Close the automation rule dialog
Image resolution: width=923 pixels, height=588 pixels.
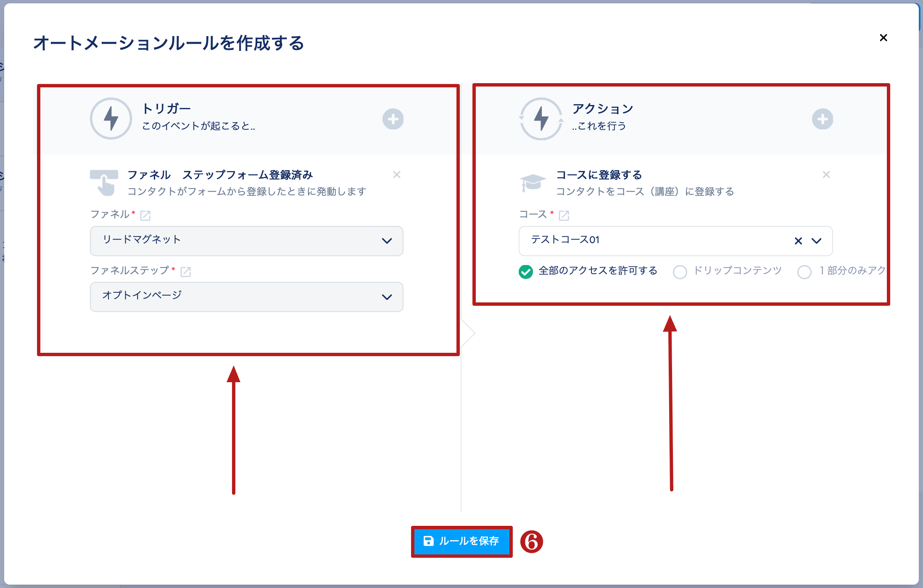click(883, 38)
